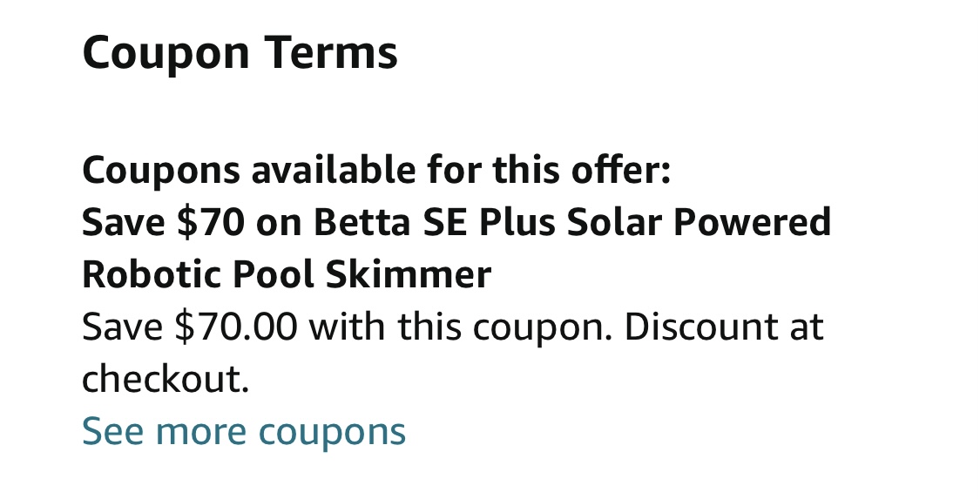This screenshot has height=499, width=980.
Task: Click the word 'available' in bold label
Action: pos(333,170)
